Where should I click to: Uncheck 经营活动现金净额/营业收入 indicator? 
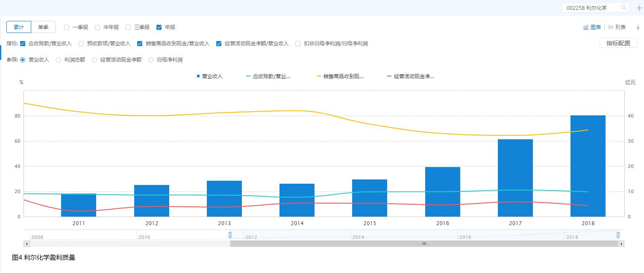219,44
